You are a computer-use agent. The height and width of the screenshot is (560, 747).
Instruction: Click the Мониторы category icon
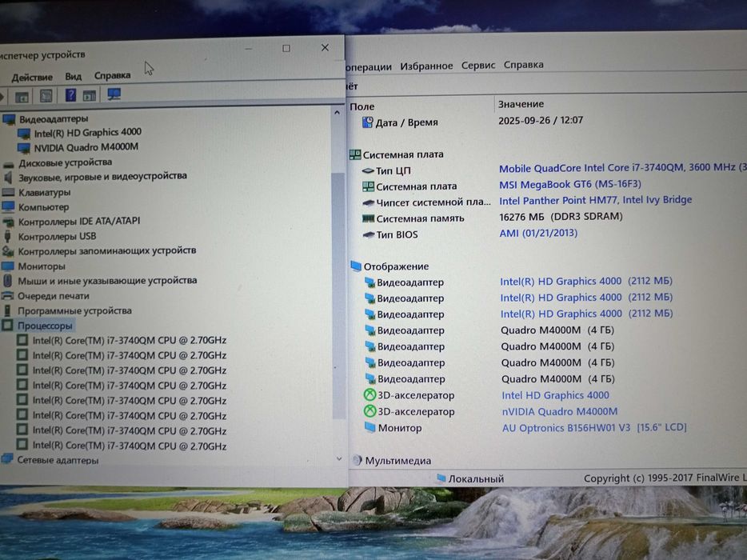[8, 266]
